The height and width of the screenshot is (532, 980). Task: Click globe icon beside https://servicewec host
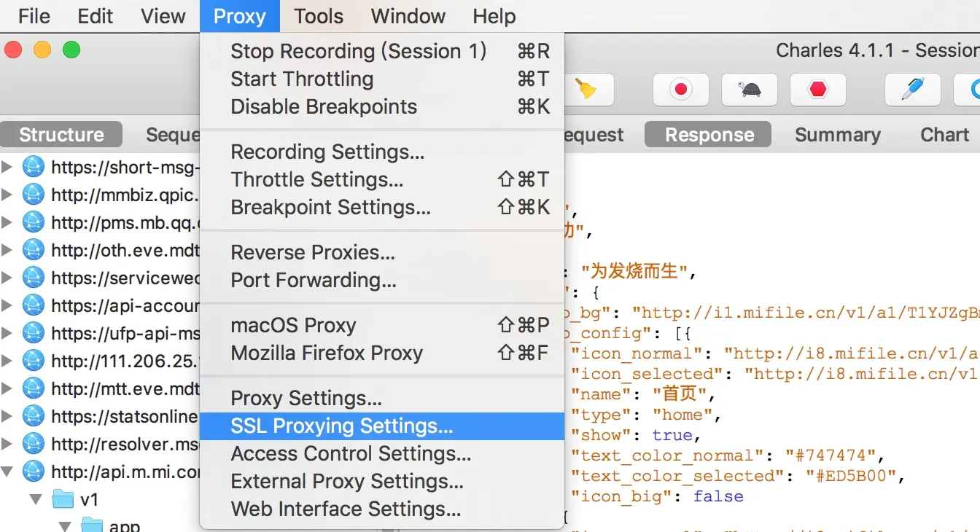34,278
